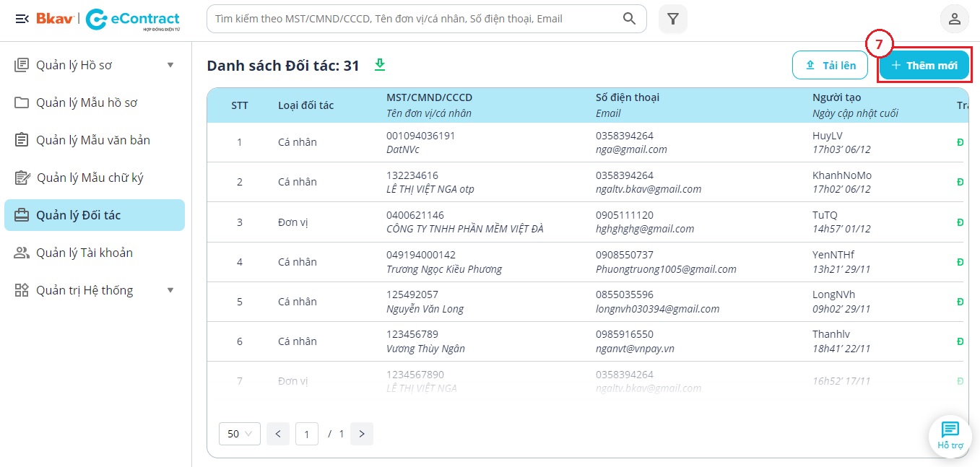Open the filter funnel icon
The height and width of the screenshot is (467, 980).
pyautogui.click(x=673, y=19)
